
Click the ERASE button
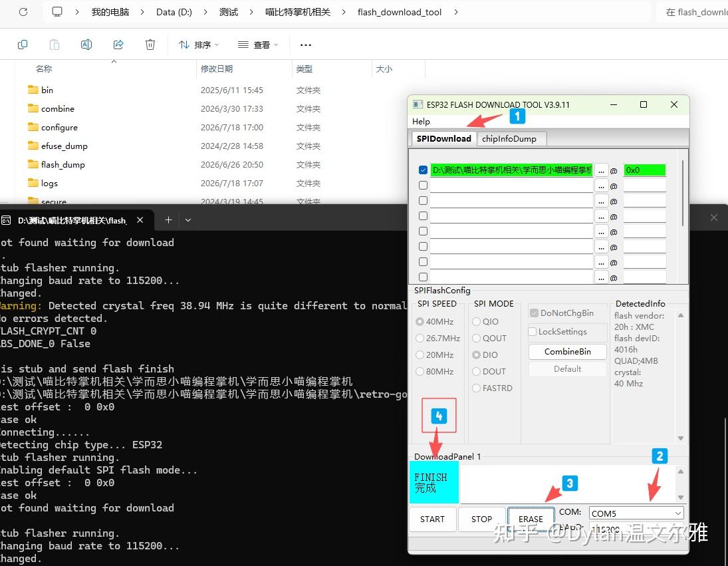531,519
